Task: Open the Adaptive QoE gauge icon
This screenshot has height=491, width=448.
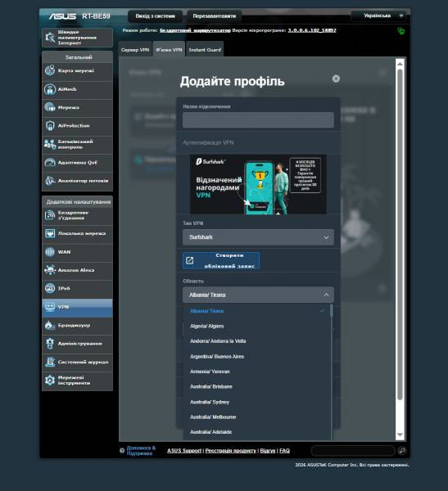Action: [x=50, y=163]
